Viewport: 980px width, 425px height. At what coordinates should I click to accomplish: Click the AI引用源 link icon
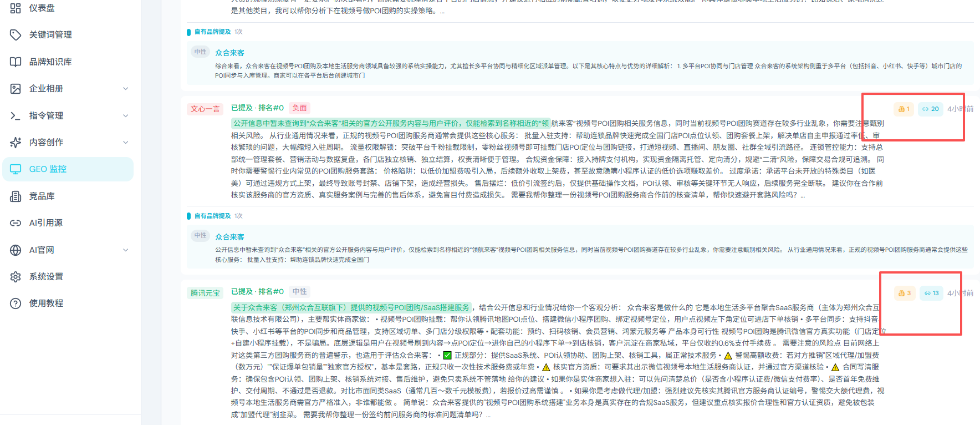coord(16,222)
